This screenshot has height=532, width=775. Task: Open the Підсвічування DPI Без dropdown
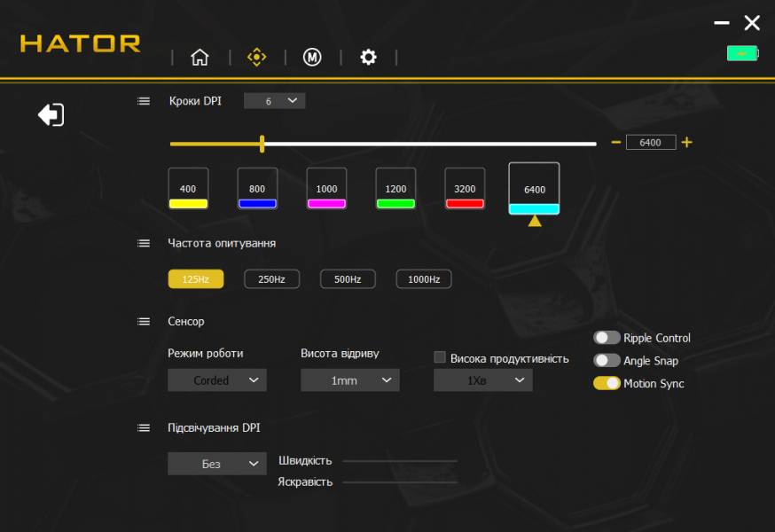point(217,464)
